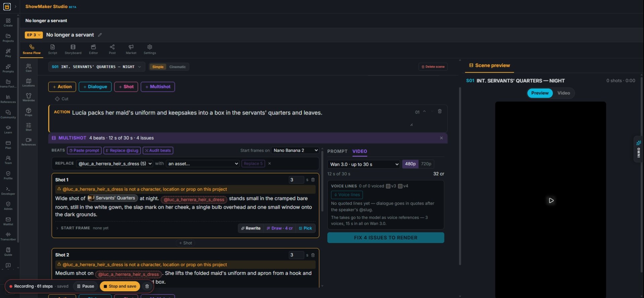Image resolution: width=644 pixels, height=298 pixels.
Task: Open the 'an asset...' dropdown
Action: [203, 163]
